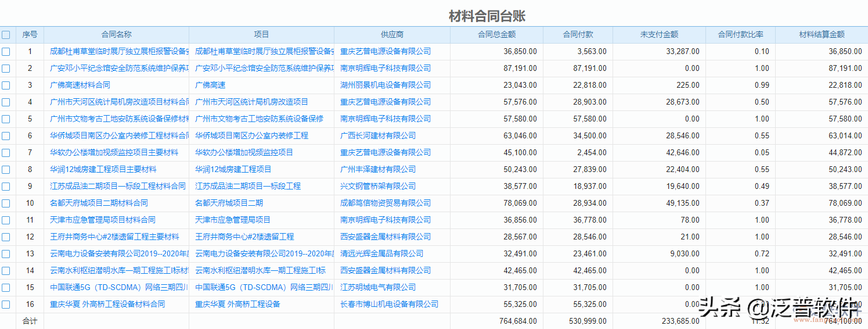Check the checkbox for row 9

[x=6, y=187]
